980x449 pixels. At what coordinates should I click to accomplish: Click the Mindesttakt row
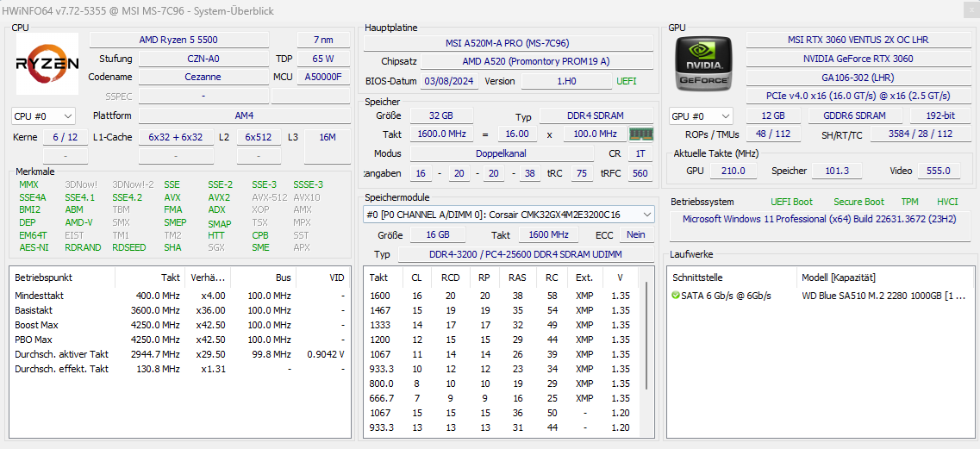click(x=180, y=295)
